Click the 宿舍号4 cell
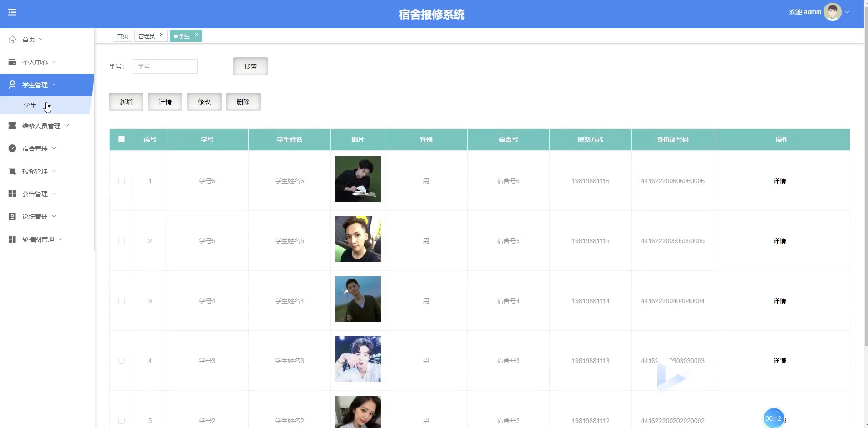 click(508, 301)
